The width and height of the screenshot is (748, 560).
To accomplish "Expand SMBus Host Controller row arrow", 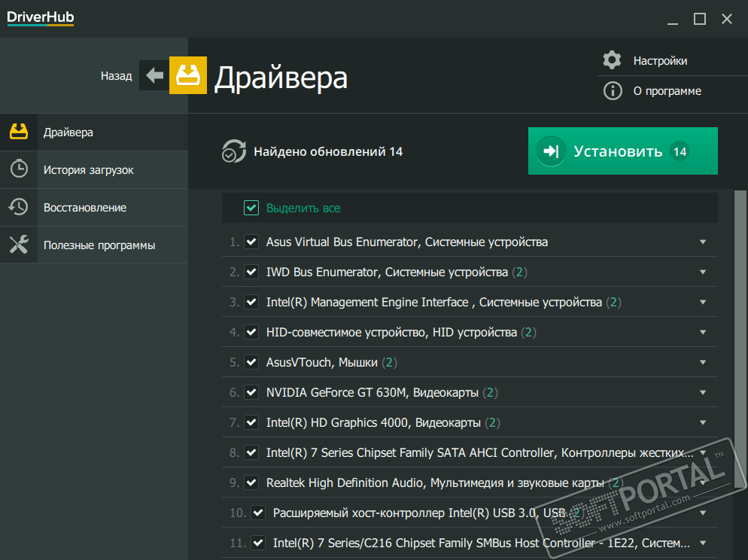I will click(x=703, y=543).
